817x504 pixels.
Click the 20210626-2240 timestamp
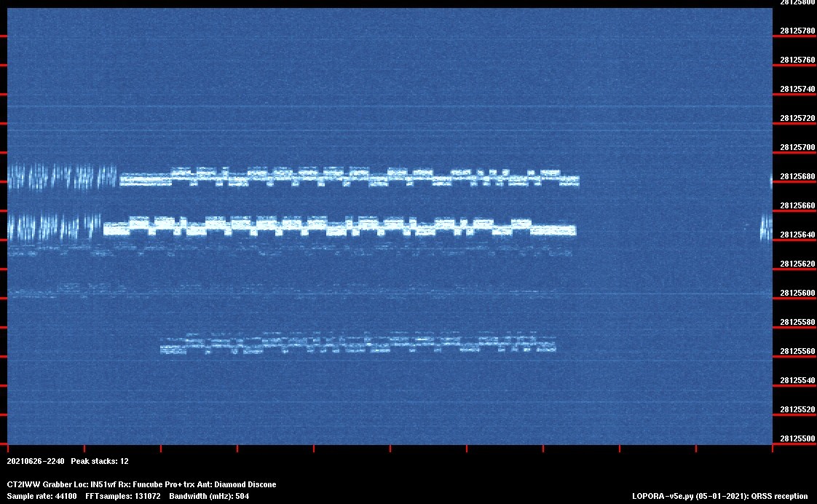36,461
